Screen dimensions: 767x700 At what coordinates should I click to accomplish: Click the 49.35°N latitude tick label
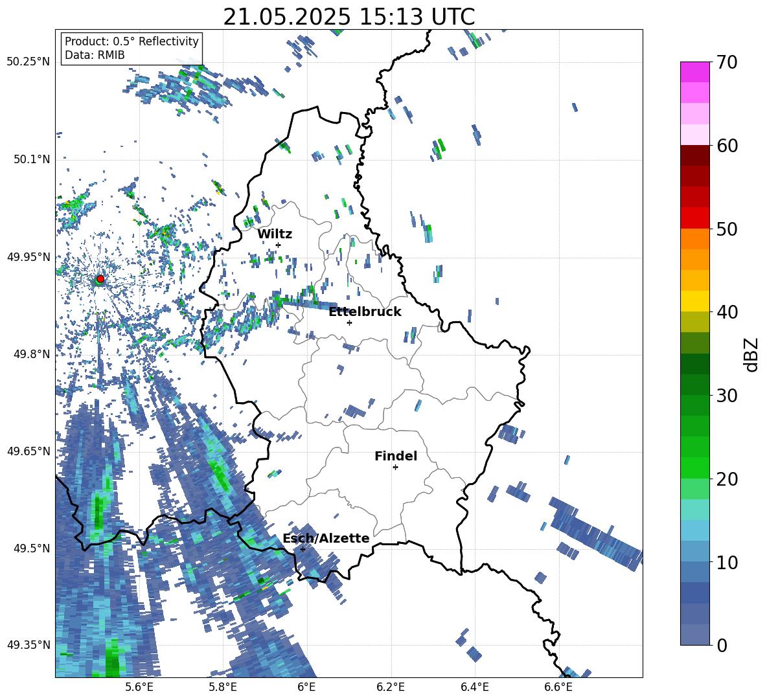pyautogui.click(x=29, y=645)
